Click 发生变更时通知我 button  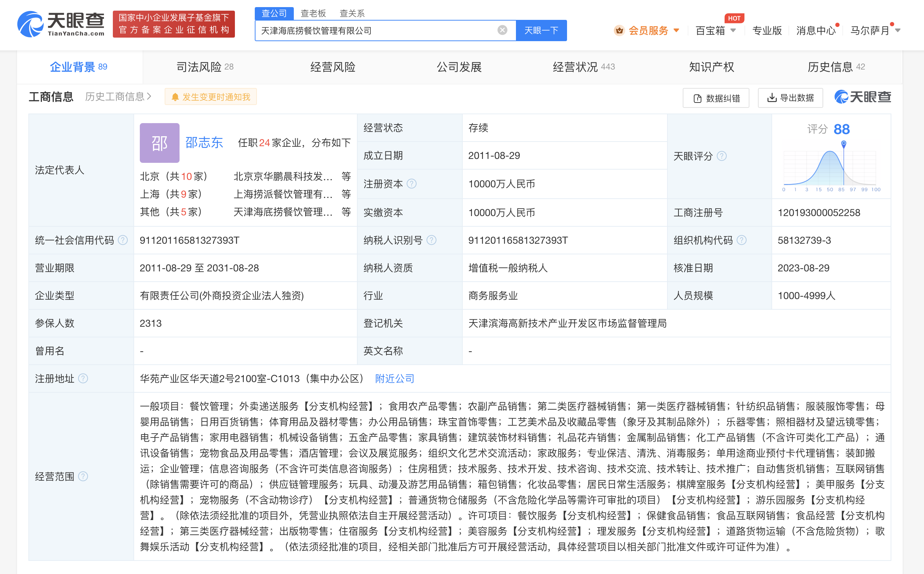(211, 97)
